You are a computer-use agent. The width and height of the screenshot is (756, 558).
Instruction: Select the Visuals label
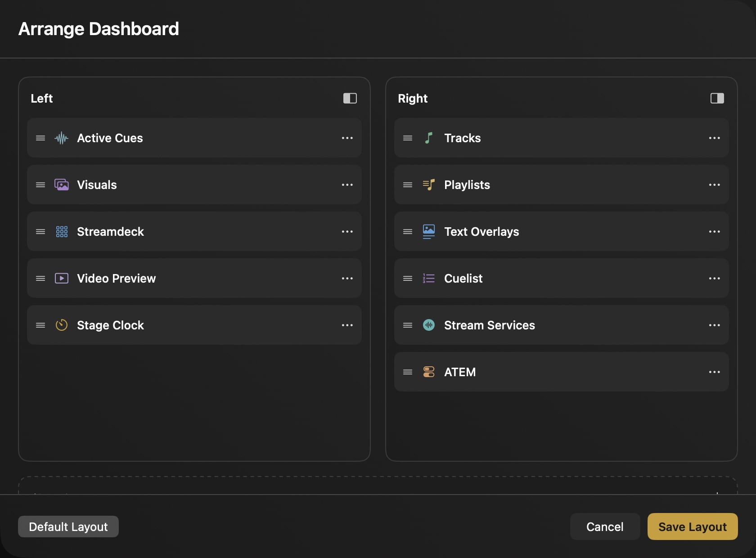(97, 185)
